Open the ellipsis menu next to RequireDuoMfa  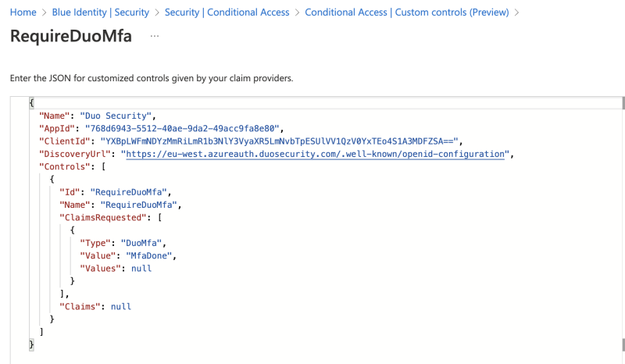(155, 36)
